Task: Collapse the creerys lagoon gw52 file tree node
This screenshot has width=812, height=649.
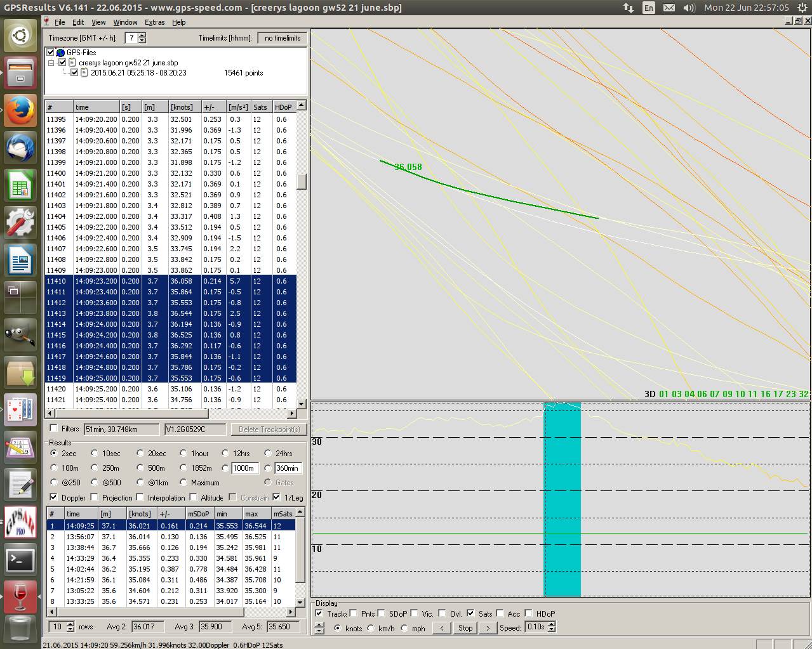Action: [51, 63]
